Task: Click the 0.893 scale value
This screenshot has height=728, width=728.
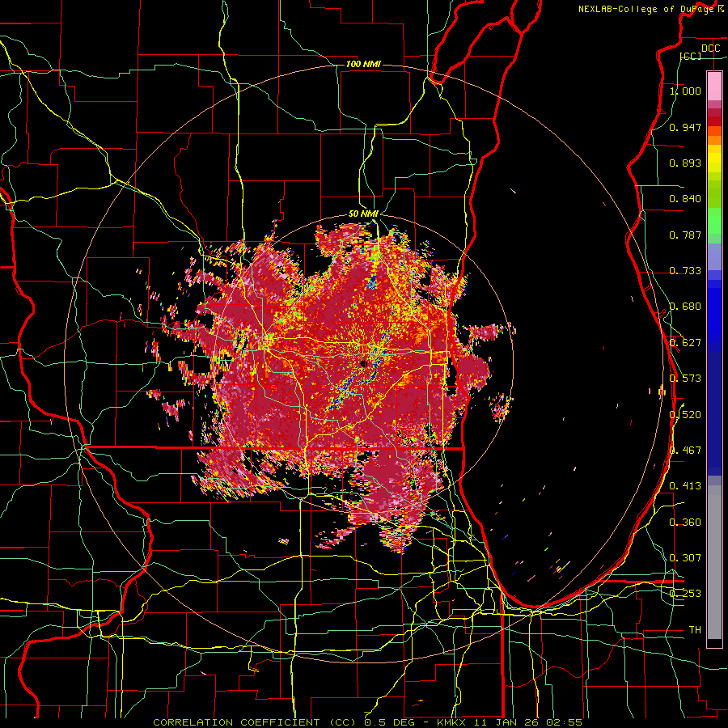Action: click(685, 163)
